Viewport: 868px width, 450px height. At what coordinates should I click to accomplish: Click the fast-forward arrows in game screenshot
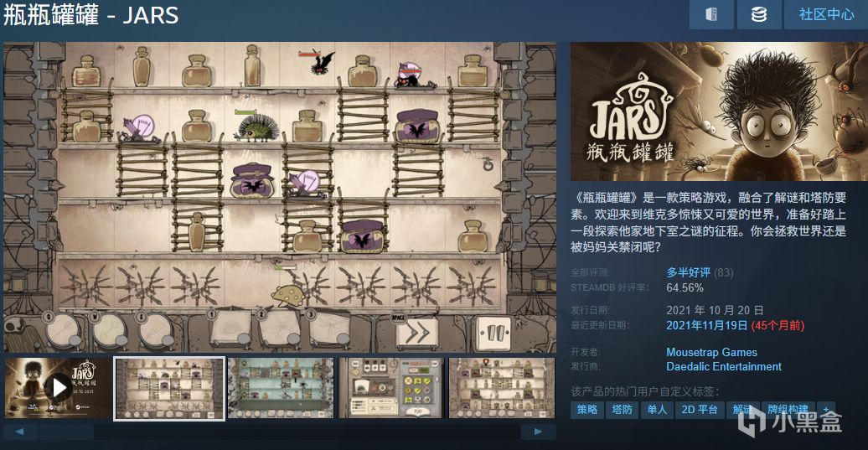[x=417, y=334]
